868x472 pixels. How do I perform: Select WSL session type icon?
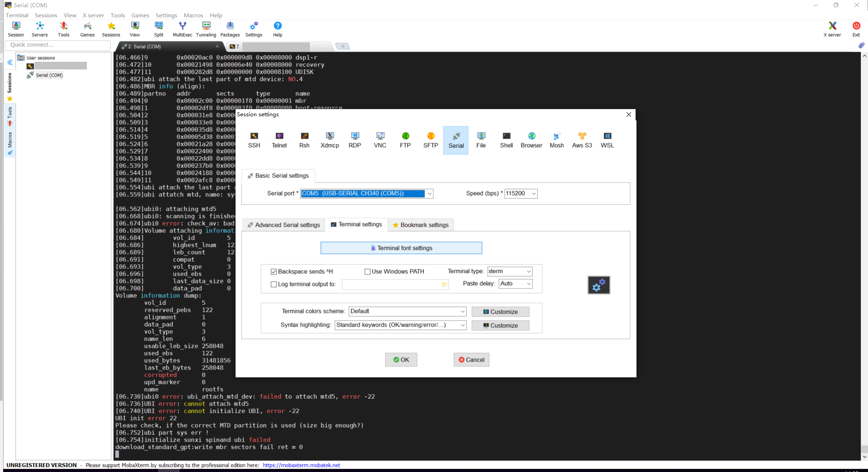pyautogui.click(x=607, y=140)
